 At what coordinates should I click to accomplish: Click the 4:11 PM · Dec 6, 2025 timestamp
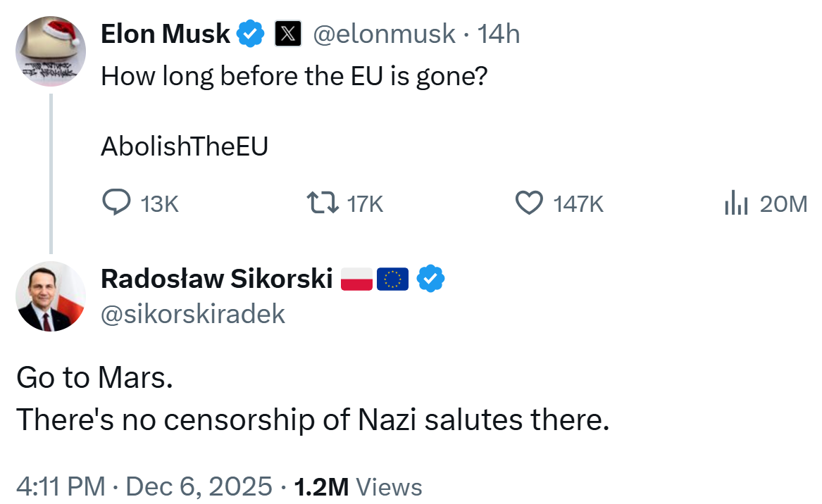tap(144, 486)
